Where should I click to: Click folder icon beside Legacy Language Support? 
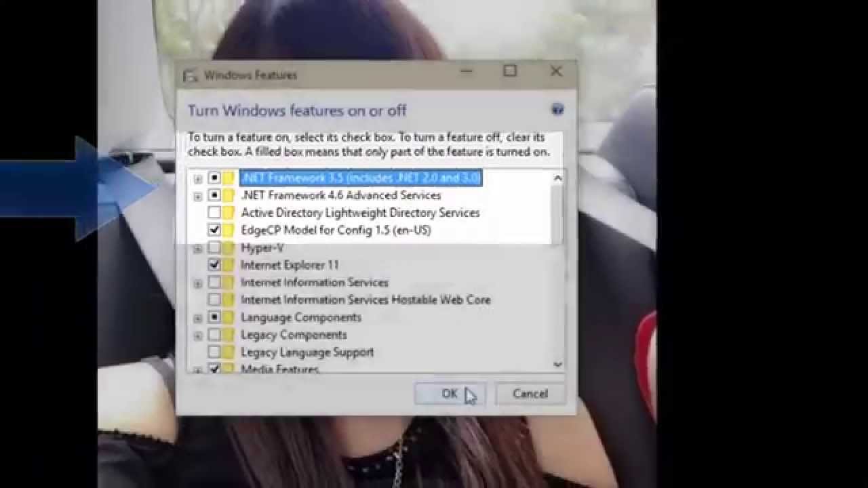pos(229,352)
